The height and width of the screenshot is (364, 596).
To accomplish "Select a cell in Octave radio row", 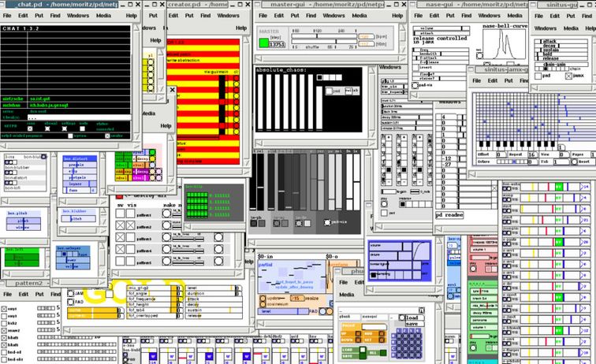I will 512,162.
